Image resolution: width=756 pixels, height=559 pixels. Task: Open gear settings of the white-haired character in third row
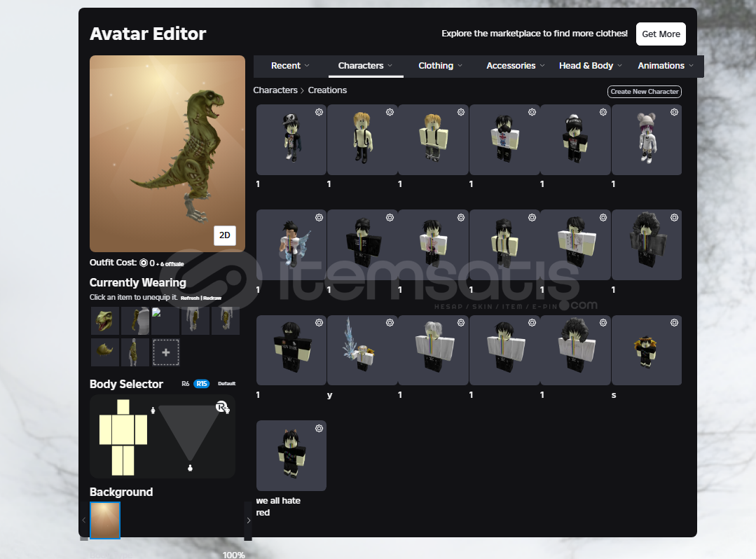coord(461,322)
